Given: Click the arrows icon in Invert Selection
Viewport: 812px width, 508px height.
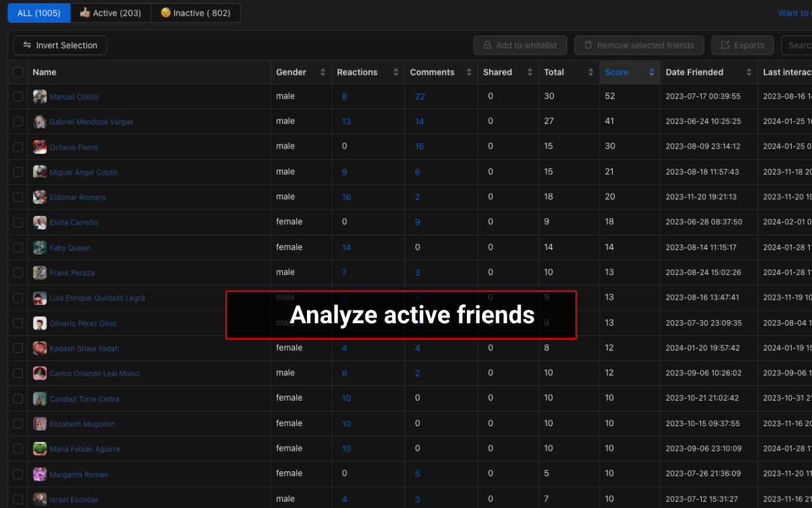Looking at the screenshot, I should point(27,45).
